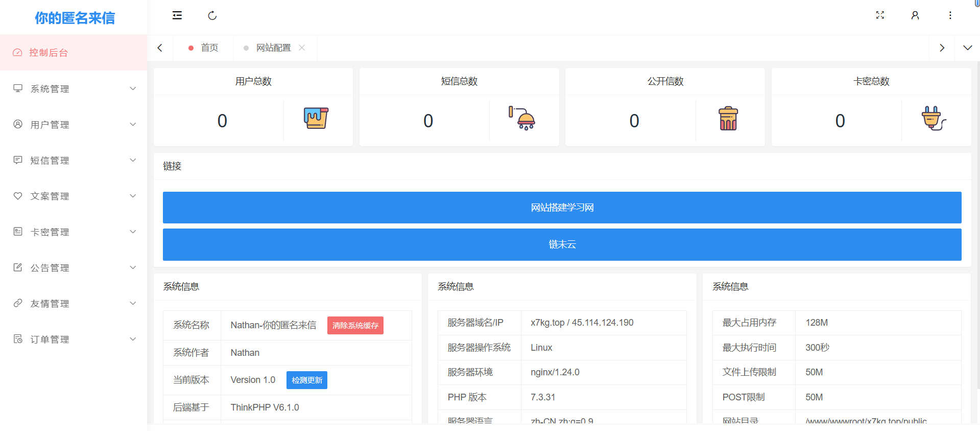Expand 订单管理 submenu chevron
Screen dimensions: 980x431
coord(133,339)
